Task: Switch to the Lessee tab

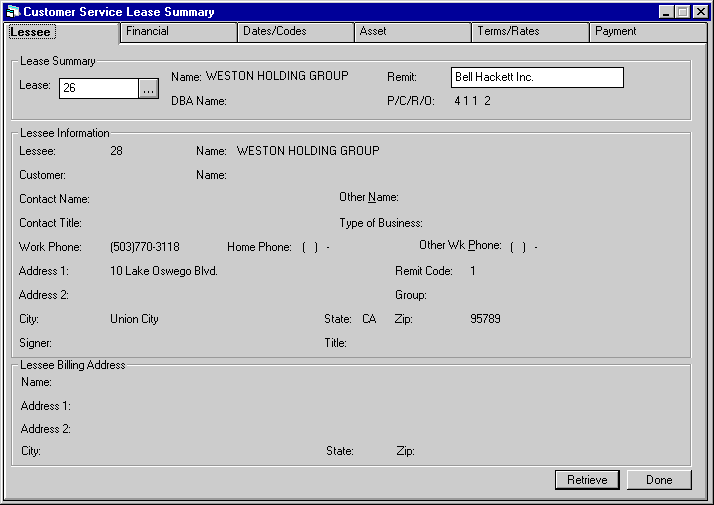Action: coord(62,32)
